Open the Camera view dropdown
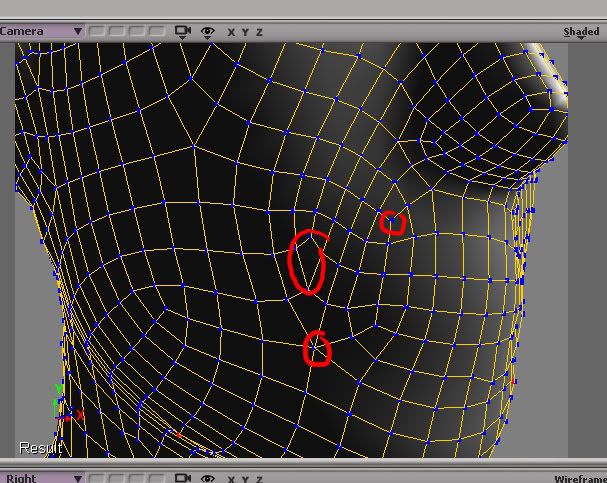The image size is (607, 483). click(x=42, y=31)
